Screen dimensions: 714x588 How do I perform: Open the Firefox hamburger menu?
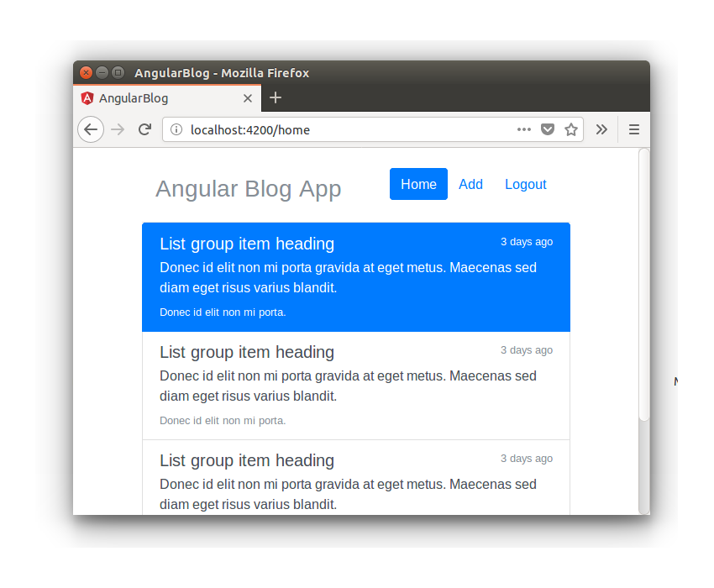tap(634, 130)
